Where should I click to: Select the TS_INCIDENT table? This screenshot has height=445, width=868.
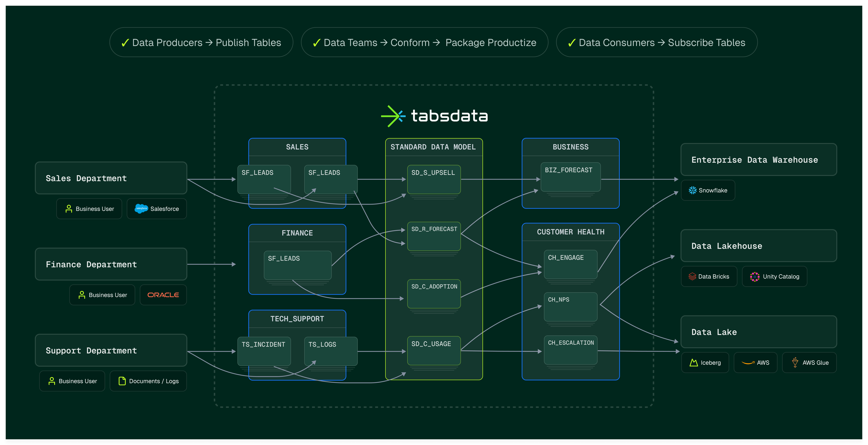click(264, 351)
